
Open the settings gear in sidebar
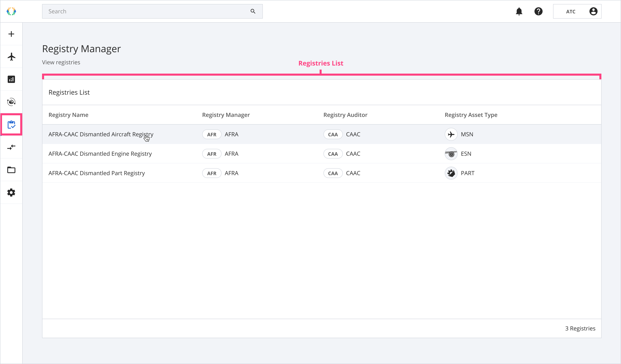tap(11, 193)
